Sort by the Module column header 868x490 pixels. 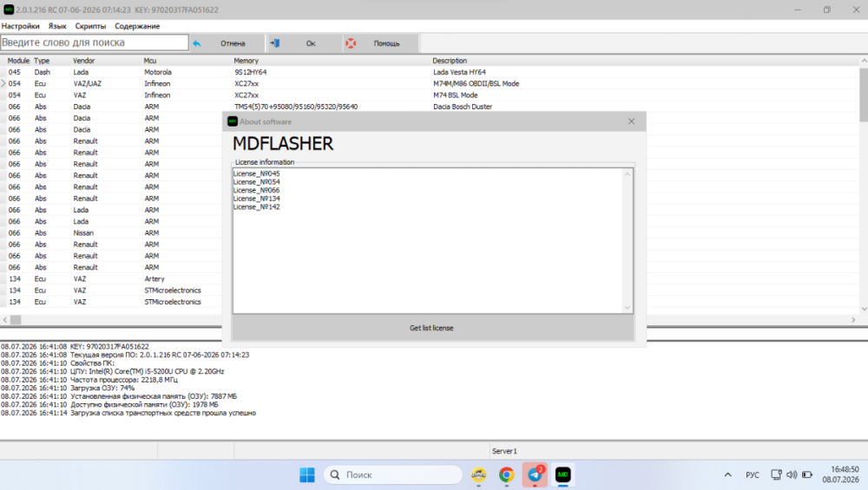[18, 61]
